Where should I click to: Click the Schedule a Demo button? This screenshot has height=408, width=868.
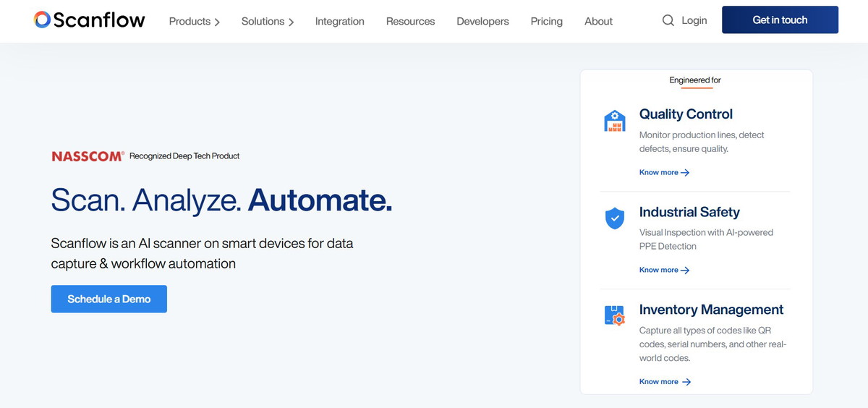point(109,299)
